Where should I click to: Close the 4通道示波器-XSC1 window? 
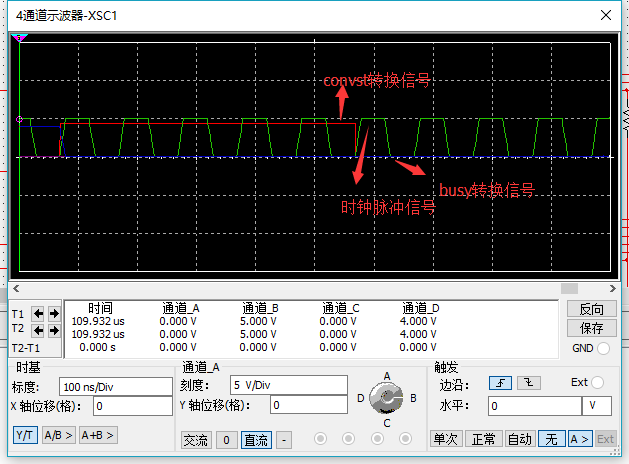click(606, 15)
